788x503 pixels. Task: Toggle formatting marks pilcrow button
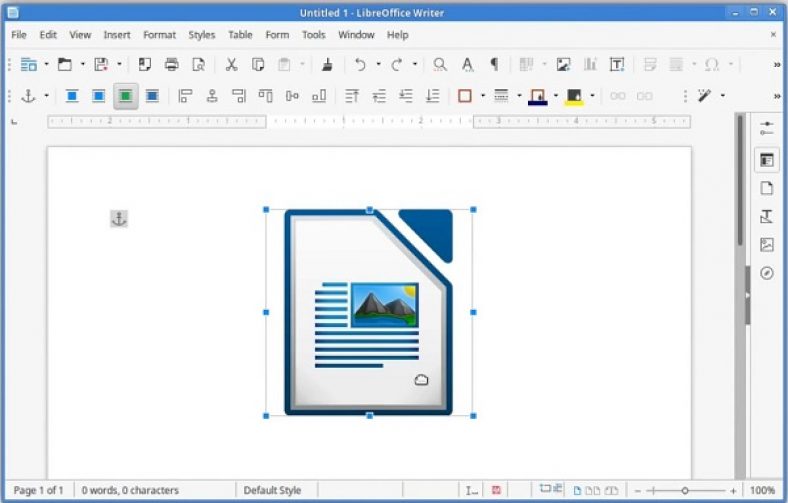[493, 64]
